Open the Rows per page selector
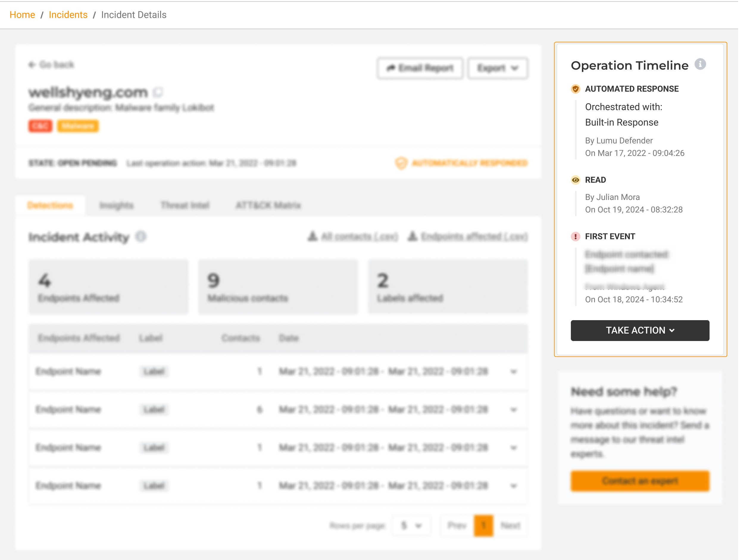742x560 pixels. click(x=411, y=525)
